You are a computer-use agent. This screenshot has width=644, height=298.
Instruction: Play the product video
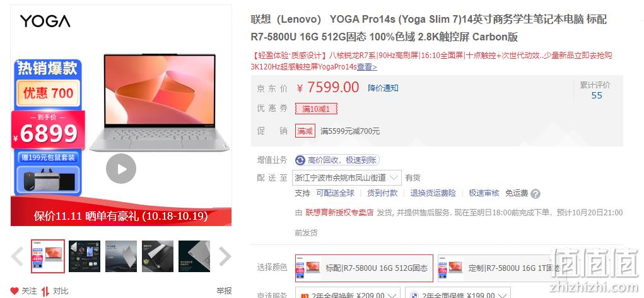pyautogui.click(x=120, y=169)
